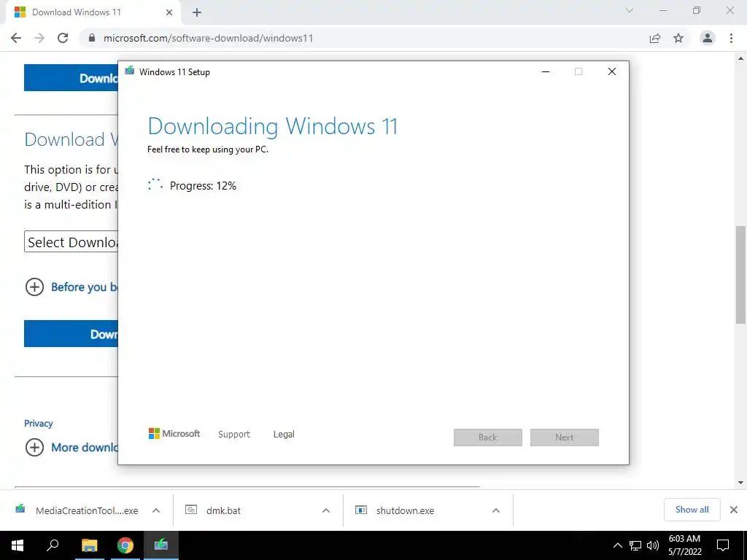747x560 pixels.
Task: Close the Windows 11 Setup dialog
Action: [x=612, y=72]
